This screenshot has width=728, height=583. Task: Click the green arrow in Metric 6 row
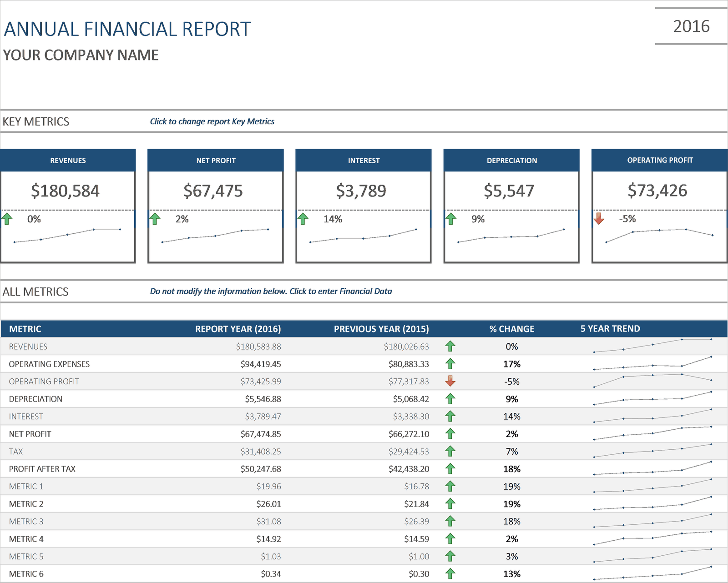click(450, 573)
